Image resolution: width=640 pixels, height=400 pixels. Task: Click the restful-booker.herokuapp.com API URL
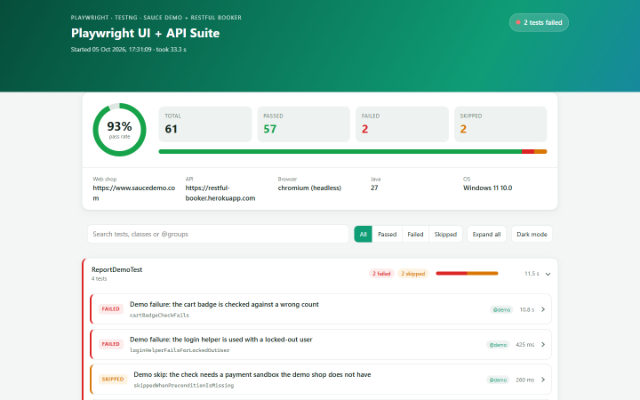pos(220,193)
